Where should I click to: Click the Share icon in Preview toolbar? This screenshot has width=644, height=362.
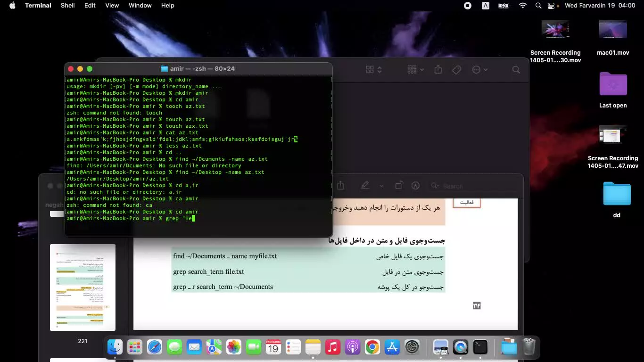point(341,186)
